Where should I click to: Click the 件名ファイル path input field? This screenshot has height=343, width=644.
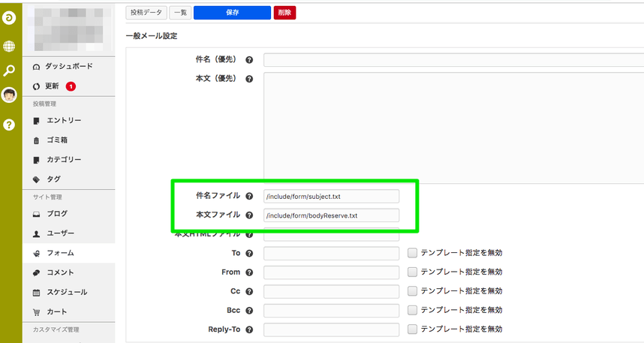pos(331,196)
